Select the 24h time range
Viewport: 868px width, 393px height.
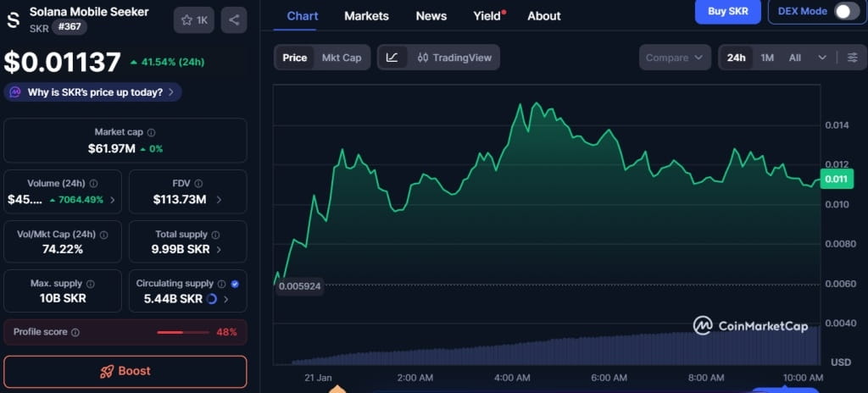click(736, 58)
